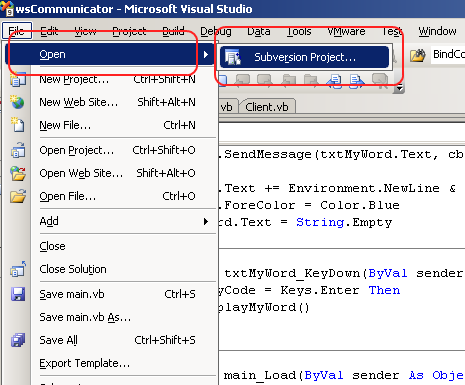Open the Debug menu
Image resolution: width=465 pixels, height=385 pixels.
click(x=216, y=31)
